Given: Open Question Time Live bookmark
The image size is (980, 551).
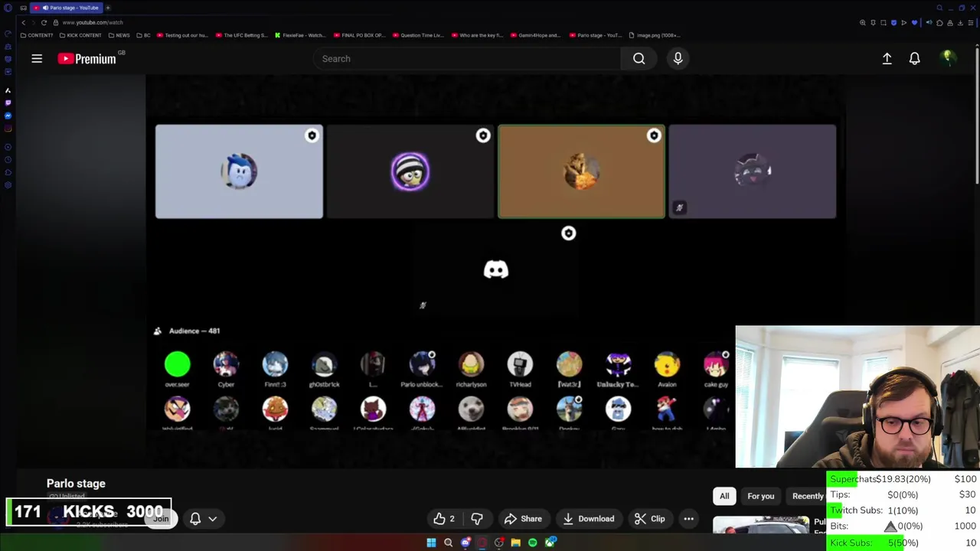Looking at the screenshot, I should [x=418, y=35].
